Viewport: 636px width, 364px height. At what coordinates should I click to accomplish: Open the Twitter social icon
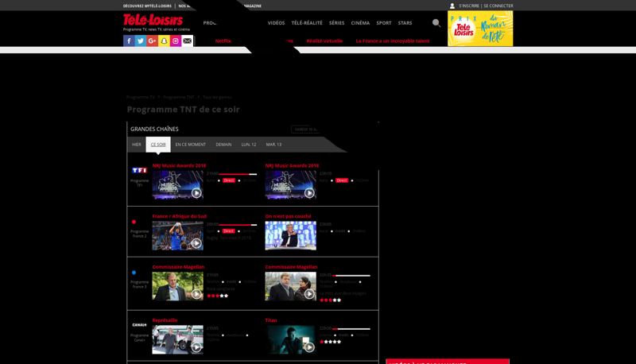pyautogui.click(x=141, y=41)
